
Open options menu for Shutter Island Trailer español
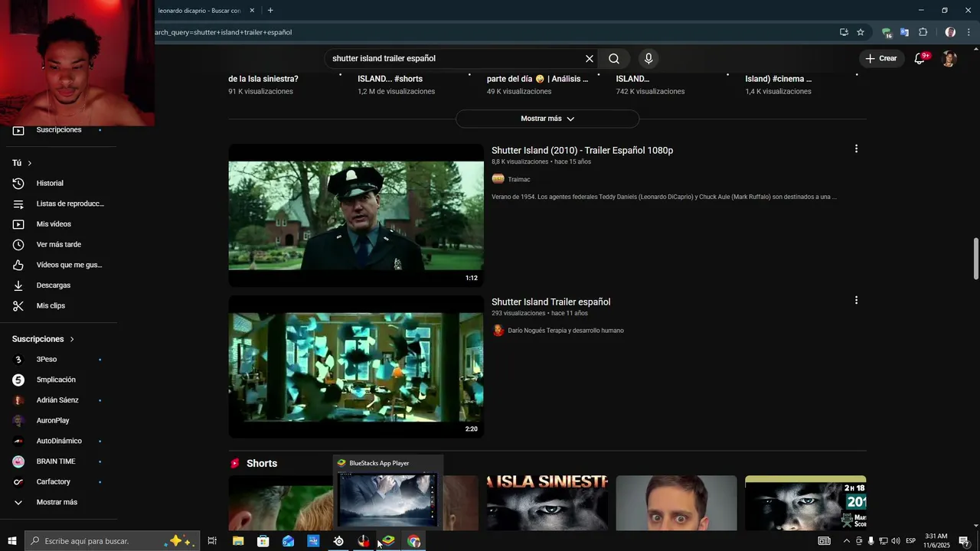(x=856, y=301)
